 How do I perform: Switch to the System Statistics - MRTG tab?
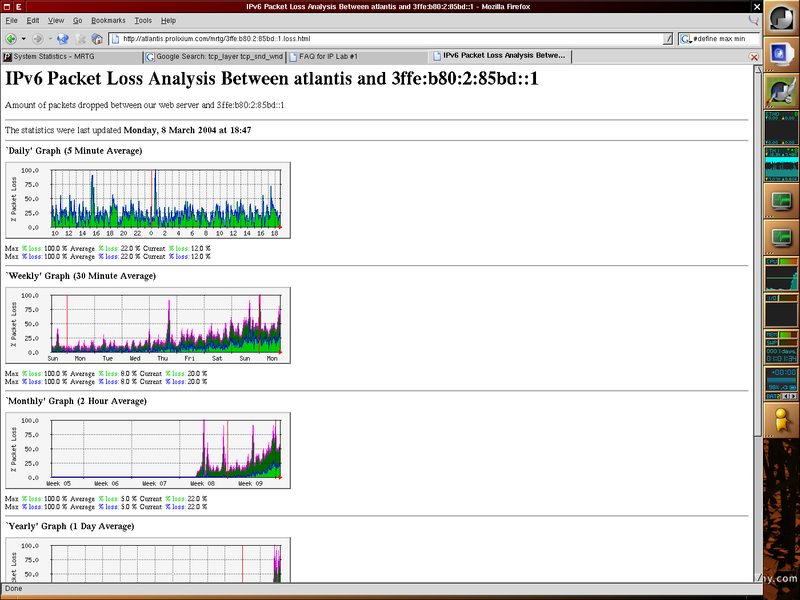tap(72, 57)
